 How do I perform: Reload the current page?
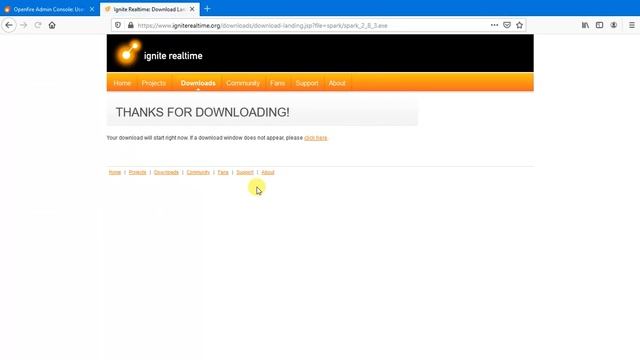click(38, 25)
